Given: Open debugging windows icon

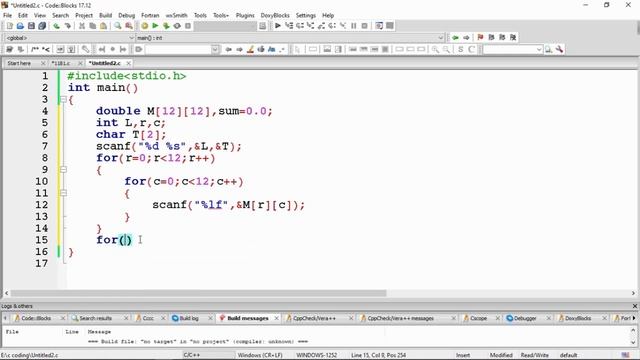Looking at the screenshot, I should click(379, 26).
